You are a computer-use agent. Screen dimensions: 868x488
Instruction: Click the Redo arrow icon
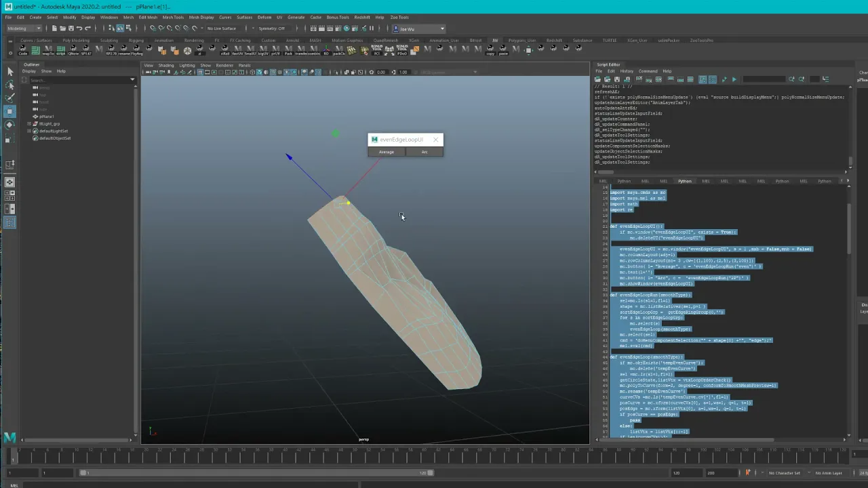(87, 28)
